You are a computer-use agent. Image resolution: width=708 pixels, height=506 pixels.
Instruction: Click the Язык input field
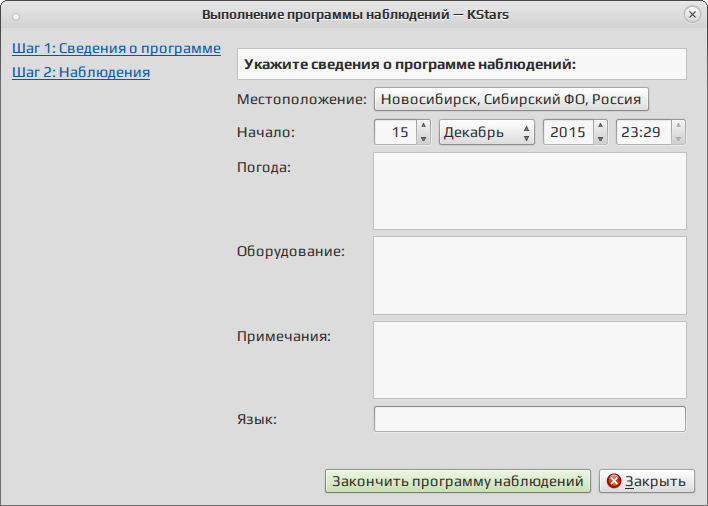click(530, 419)
